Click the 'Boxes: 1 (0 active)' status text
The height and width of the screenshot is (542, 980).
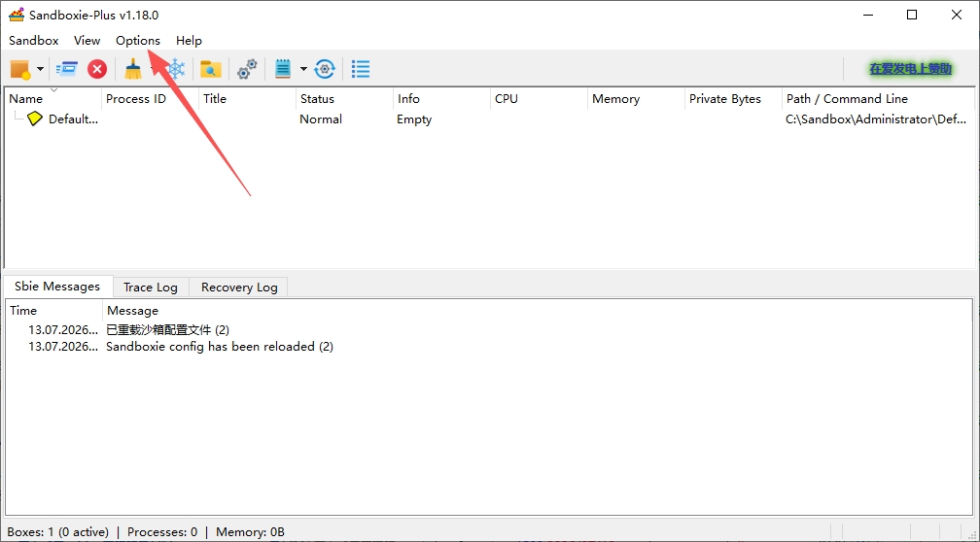58,532
